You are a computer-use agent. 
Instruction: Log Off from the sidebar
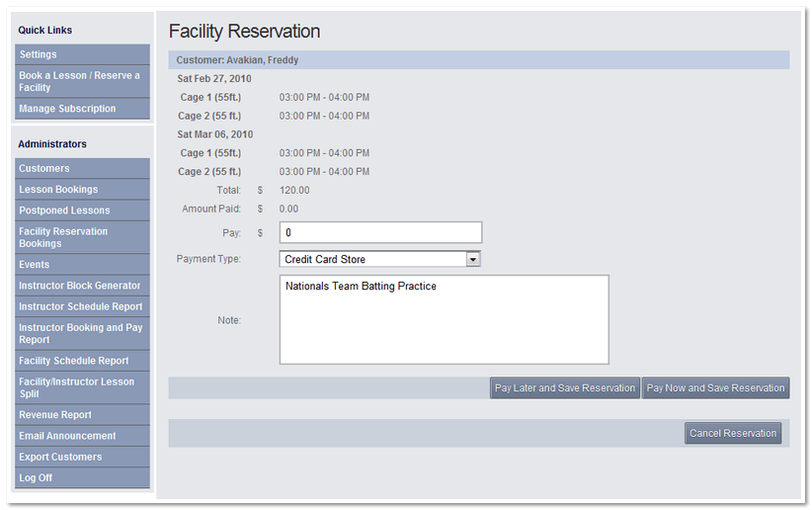pos(82,477)
